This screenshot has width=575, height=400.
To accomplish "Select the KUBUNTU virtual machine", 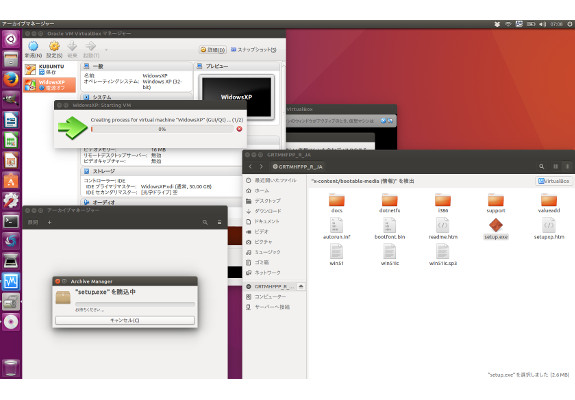I will point(50,69).
